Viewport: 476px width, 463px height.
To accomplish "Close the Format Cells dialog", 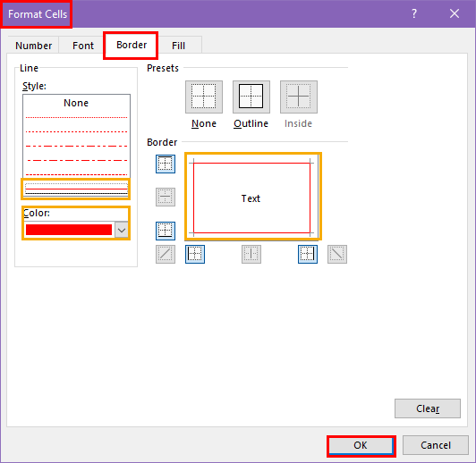I will (x=455, y=13).
